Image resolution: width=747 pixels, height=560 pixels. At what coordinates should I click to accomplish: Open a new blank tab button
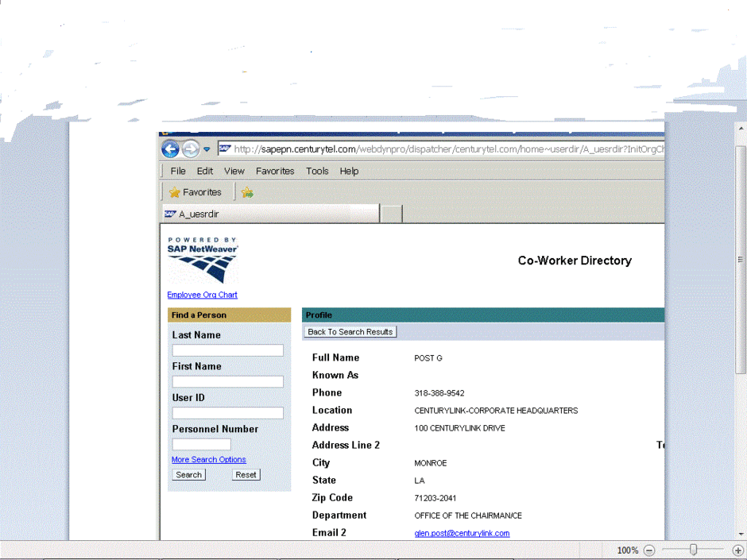pyautogui.click(x=392, y=214)
